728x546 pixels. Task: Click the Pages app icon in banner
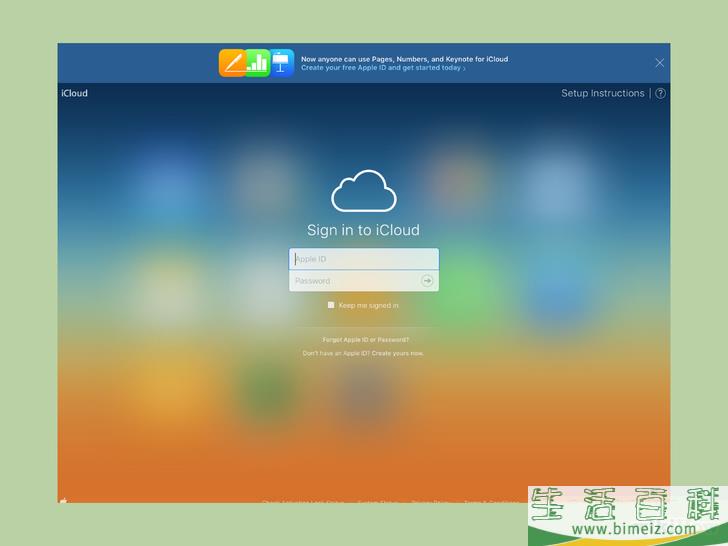click(232, 63)
